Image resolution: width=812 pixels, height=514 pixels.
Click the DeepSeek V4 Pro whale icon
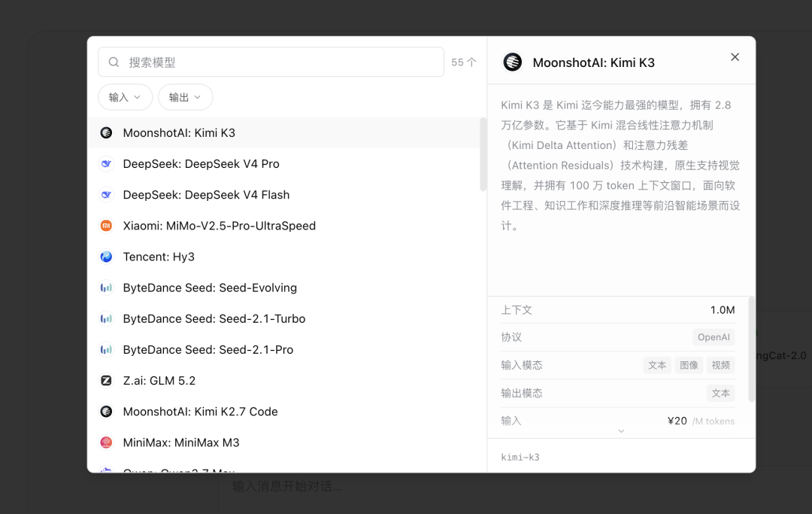pyautogui.click(x=106, y=164)
